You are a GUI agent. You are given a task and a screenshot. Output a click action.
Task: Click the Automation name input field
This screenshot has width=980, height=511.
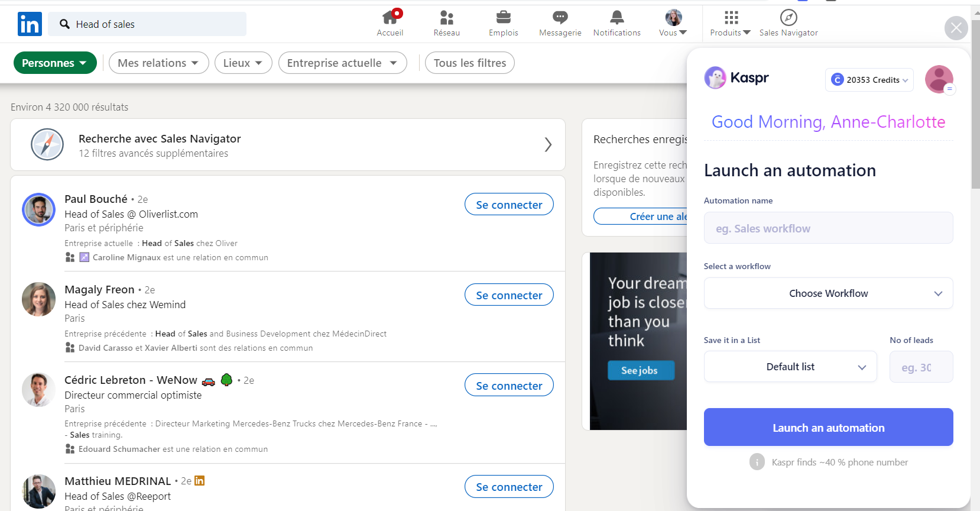click(x=828, y=228)
